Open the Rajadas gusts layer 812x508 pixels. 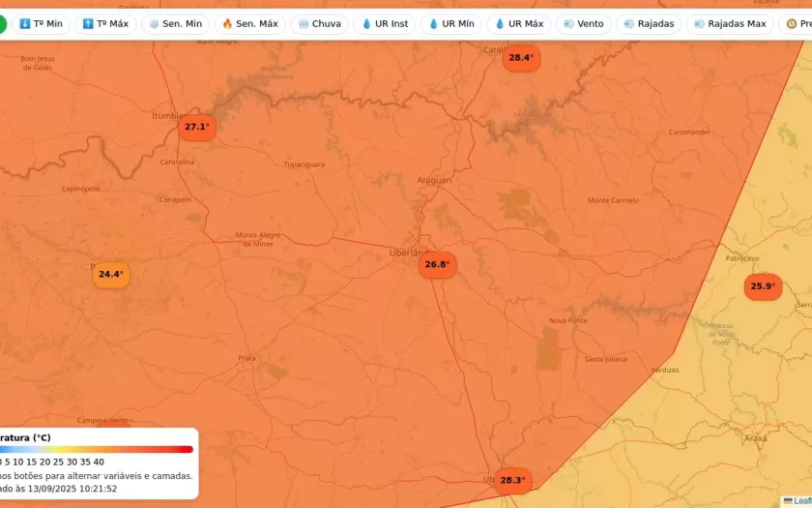pos(649,23)
